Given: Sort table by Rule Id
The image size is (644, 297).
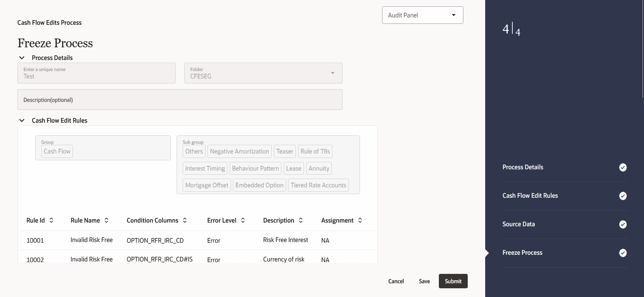Looking at the screenshot, I should [x=51, y=220].
